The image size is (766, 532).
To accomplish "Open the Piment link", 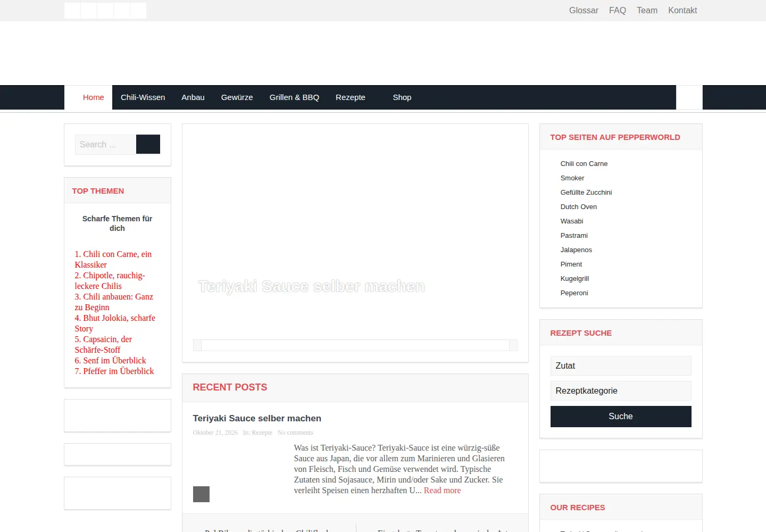I will [x=571, y=264].
